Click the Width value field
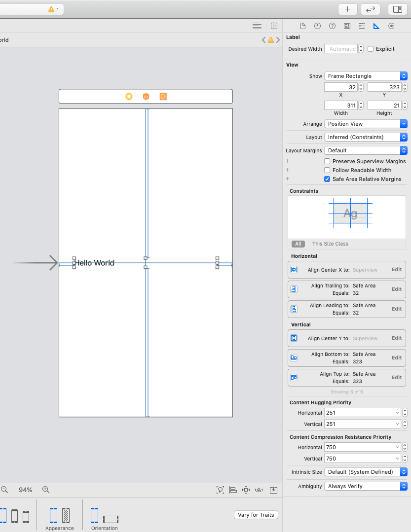The image size is (411, 532). (x=341, y=106)
